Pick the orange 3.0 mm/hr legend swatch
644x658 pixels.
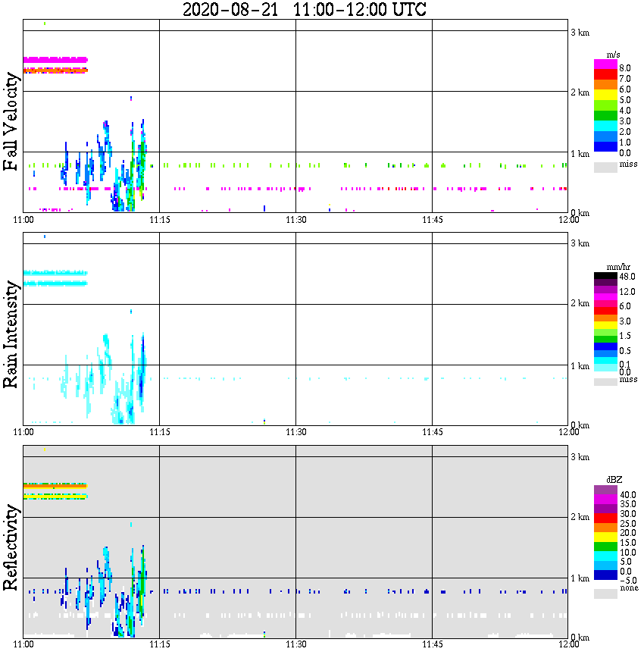605,318
